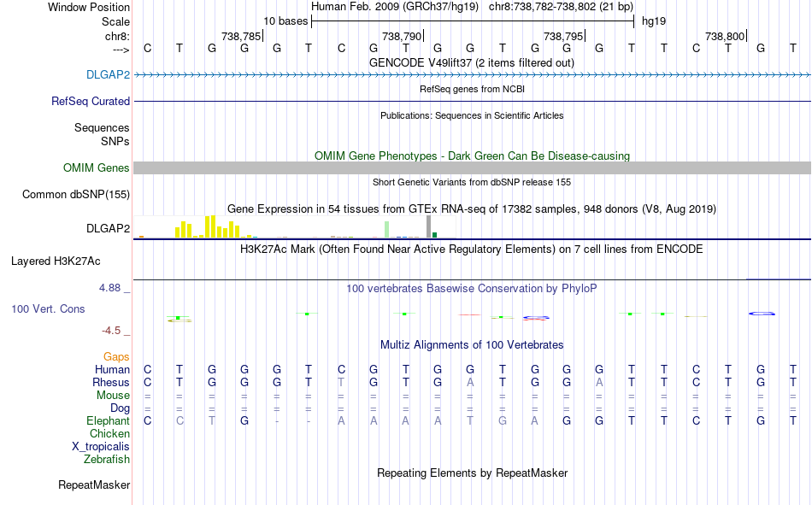Click the Repeating Elements by RepeatMasker title
Screen dimensions: 812x505
click(x=473, y=473)
